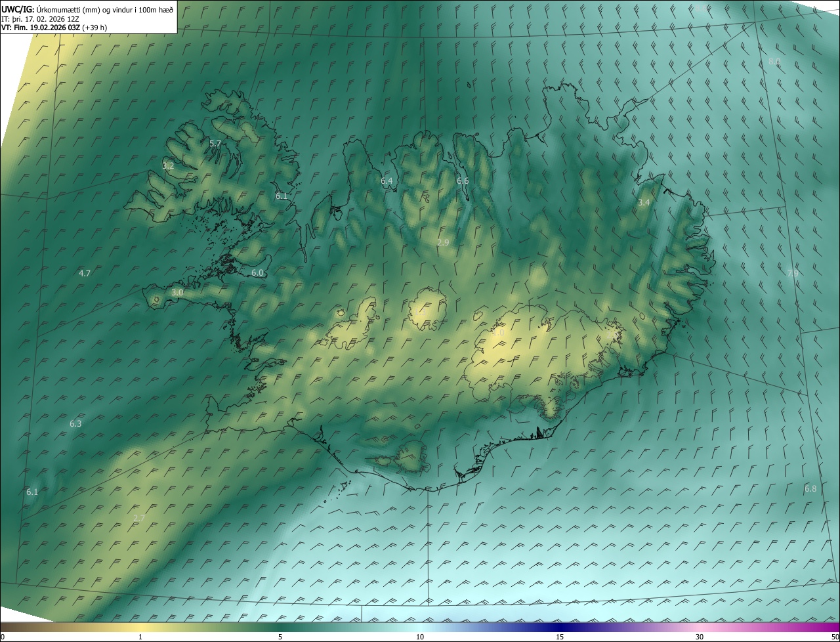Click the 4.7 value label on the map

pyautogui.click(x=84, y=273)
